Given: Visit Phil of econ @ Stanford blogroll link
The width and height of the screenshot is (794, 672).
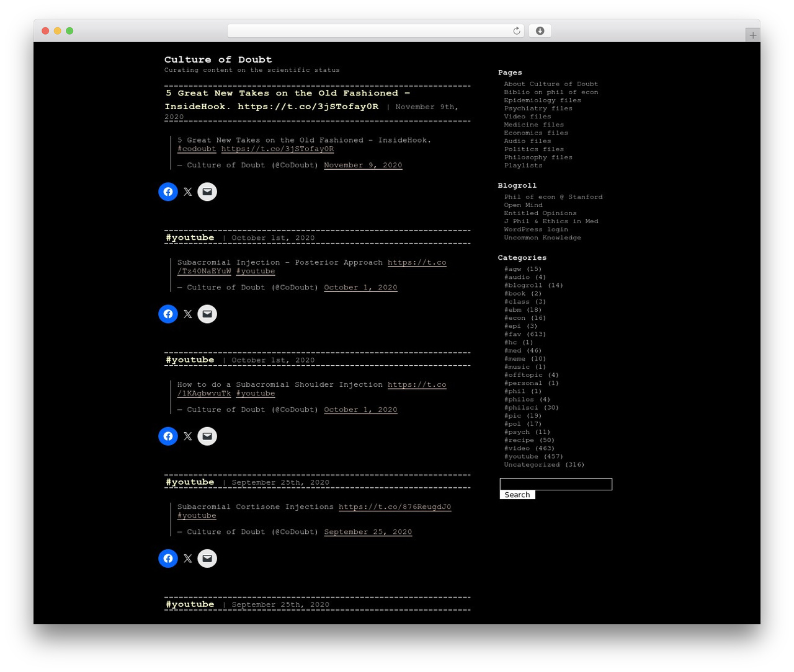Looking at the screenshot, I should [553, 197].
